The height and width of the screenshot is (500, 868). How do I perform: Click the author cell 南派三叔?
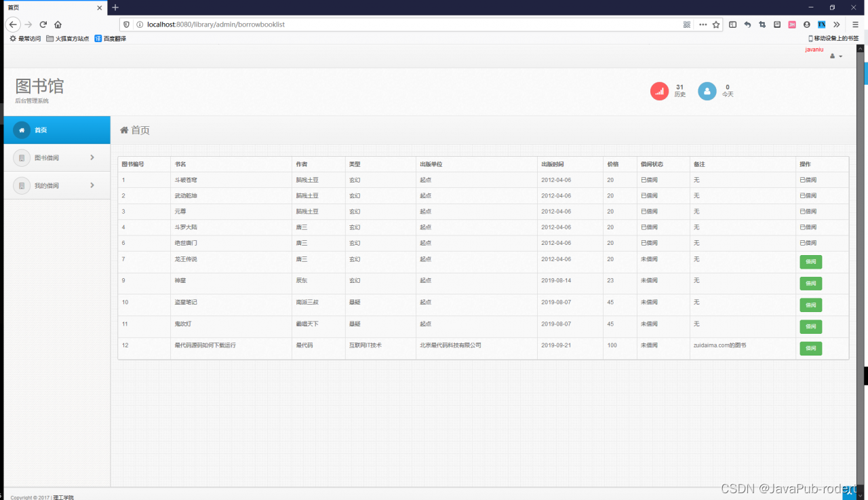[x=307, y=303]
